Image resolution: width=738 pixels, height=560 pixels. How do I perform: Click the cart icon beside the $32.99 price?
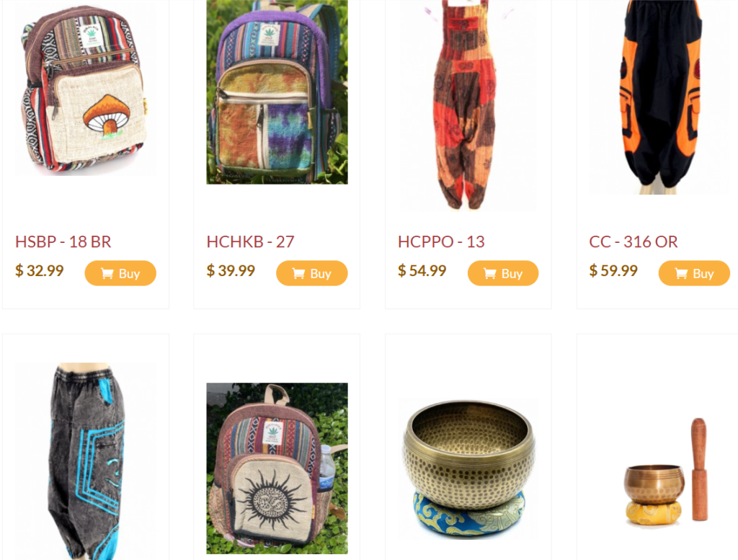tap(107, 273)
